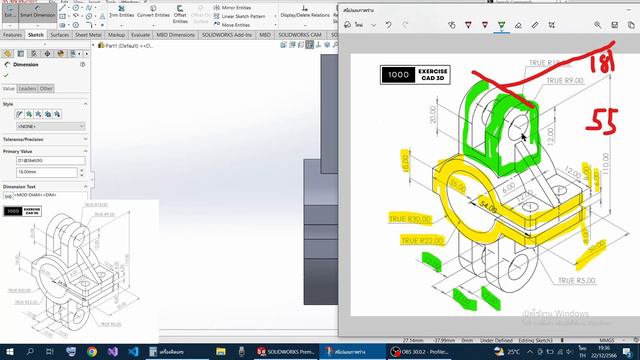Select the Line sketch tool
Viewport: 640px width, 360px height.
(62, 8)
